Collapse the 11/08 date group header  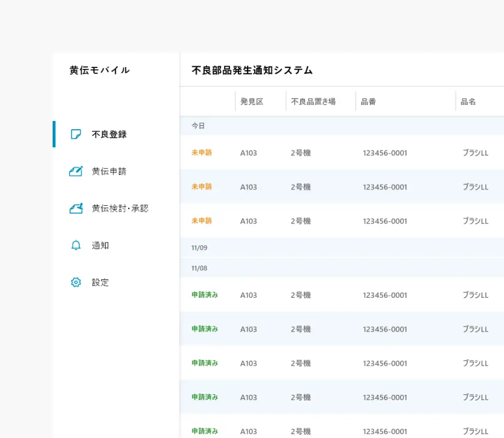pos(199,268)
